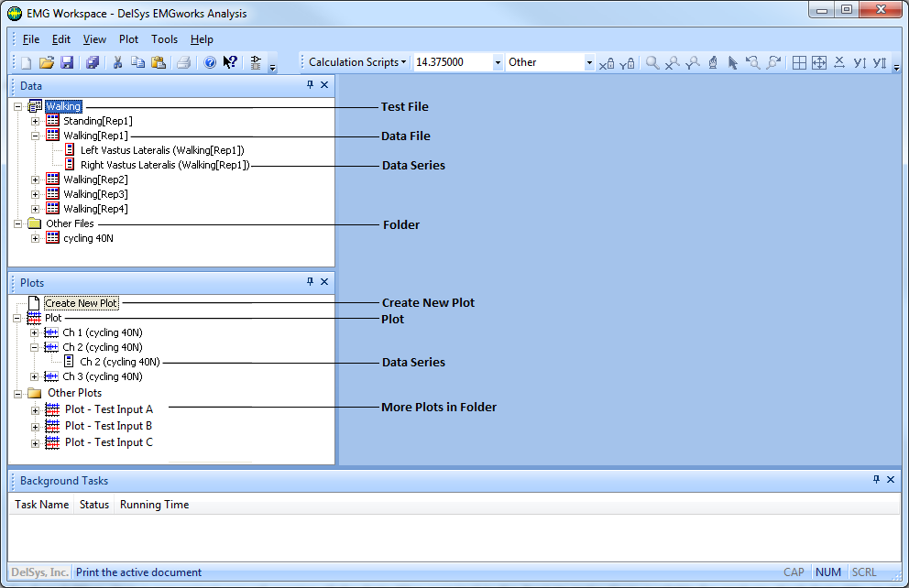This screenshot has width=909, height=588.
Task: Select the Pan hand tool
Action: 713,62
